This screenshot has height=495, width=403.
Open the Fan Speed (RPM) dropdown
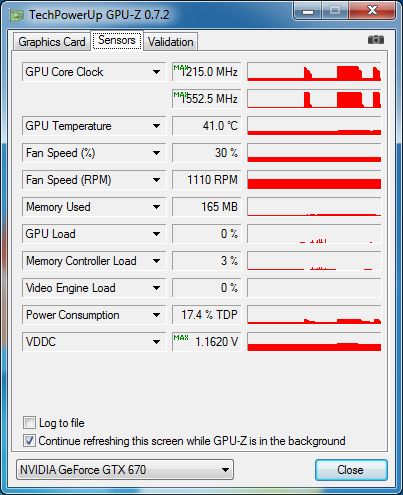(156, 180)
